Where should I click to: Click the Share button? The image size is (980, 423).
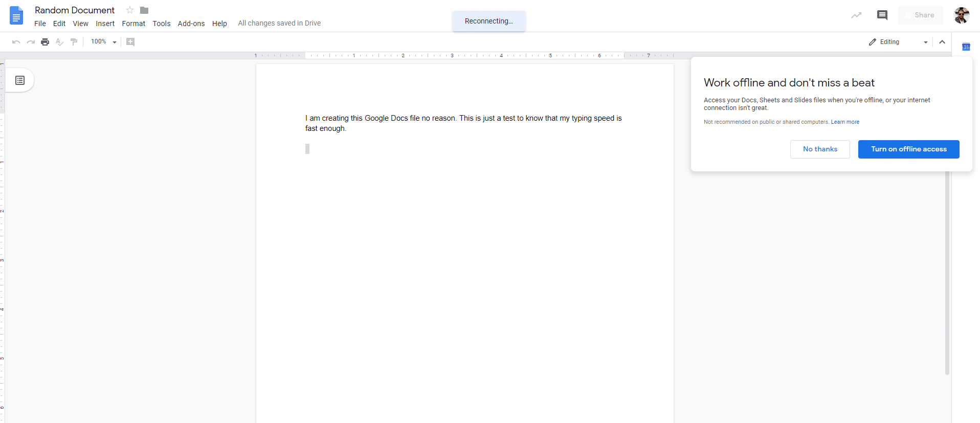(x=921, y=15)
